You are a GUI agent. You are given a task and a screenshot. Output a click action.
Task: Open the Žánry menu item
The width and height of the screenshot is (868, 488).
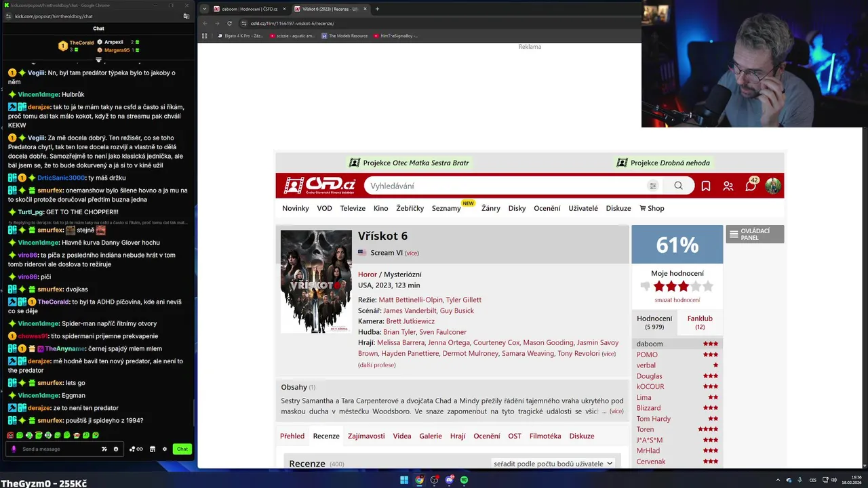point(491,208)
